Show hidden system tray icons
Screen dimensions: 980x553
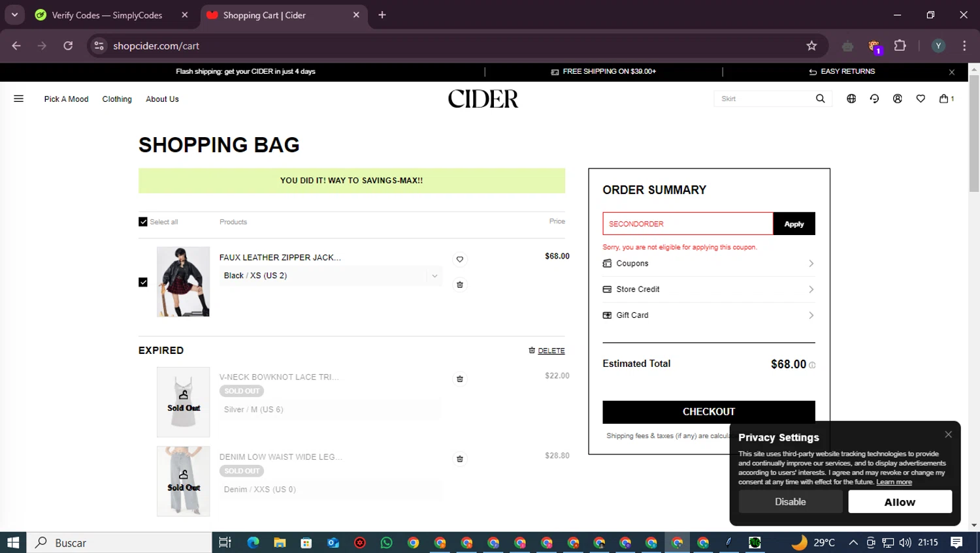click(x=853, y=543)
